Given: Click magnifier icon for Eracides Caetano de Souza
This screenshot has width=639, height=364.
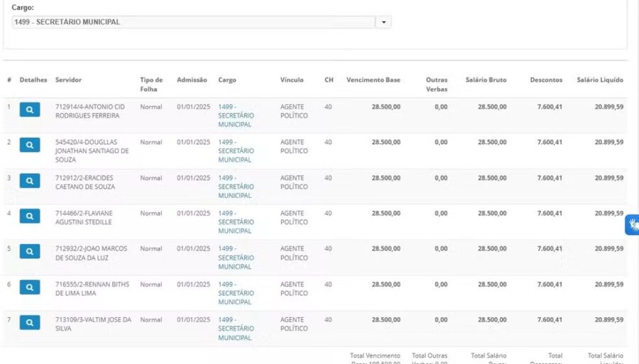Looking at the screenshot, I should pyautogui.click(x=29, y=181).
